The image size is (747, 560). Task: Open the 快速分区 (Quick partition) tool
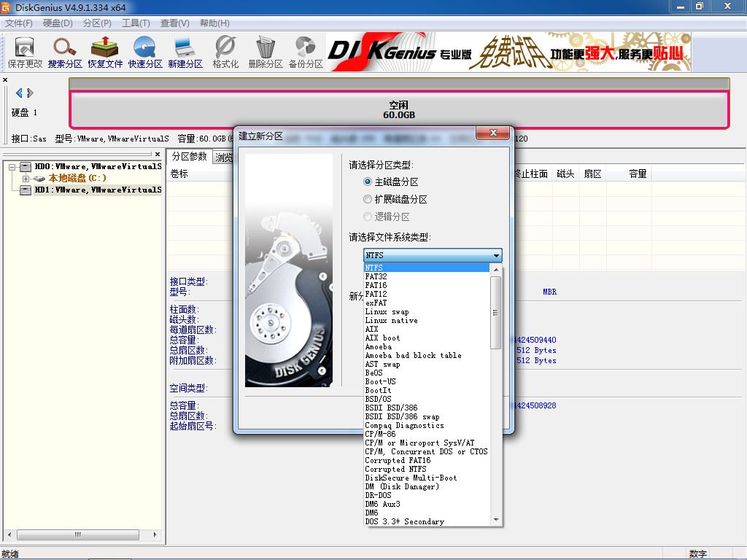pos(145,52)
